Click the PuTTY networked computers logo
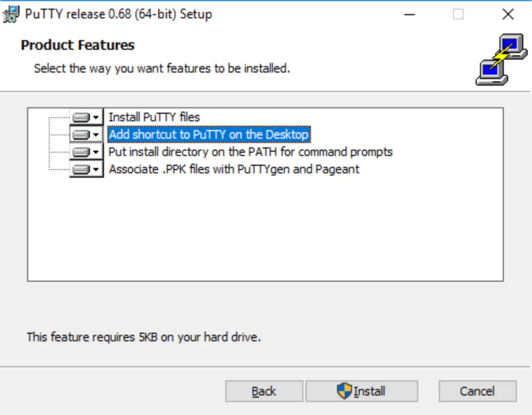Viewport: 532px width, 415px height. click(501, 60)
